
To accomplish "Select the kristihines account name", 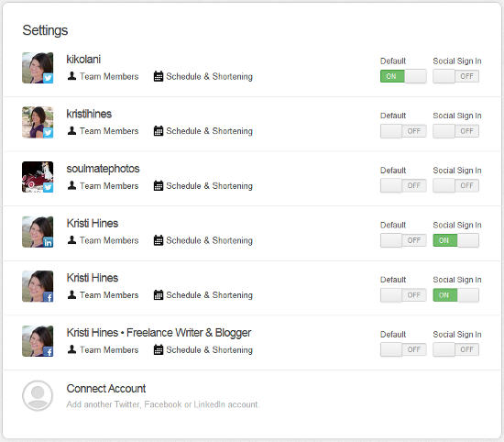I will click(89, 114).
